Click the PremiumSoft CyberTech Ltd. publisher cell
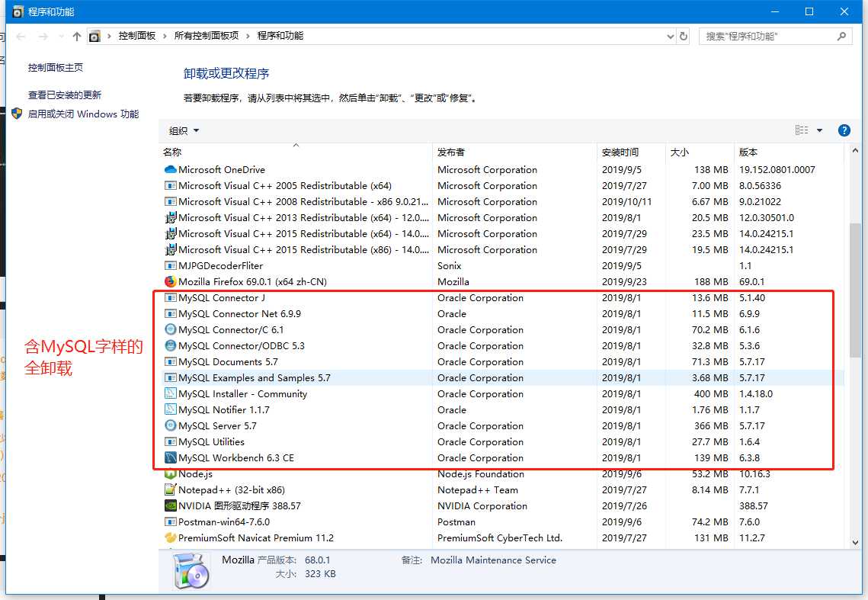Screen dimensions: 868x600 500,538
